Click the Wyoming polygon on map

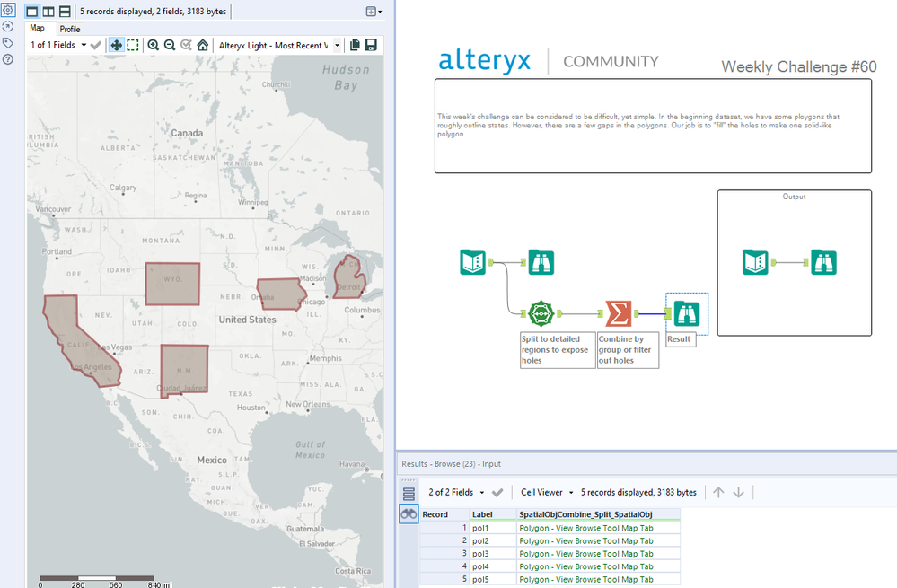point(172,284)
